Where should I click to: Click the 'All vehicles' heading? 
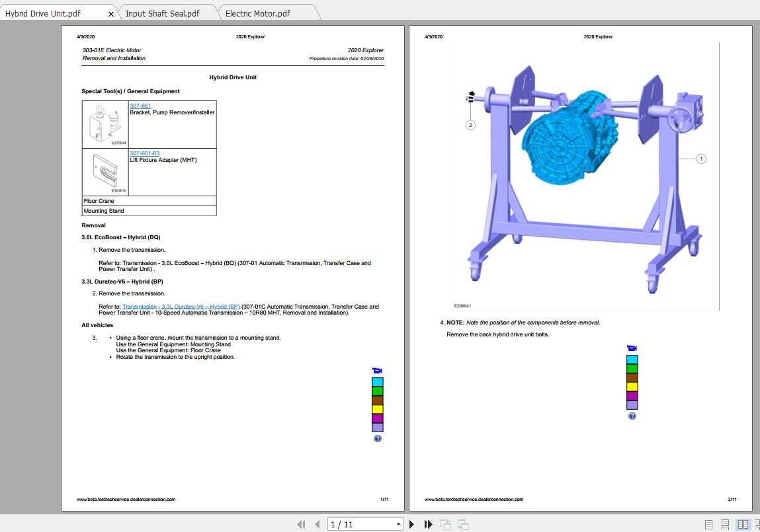point(97,325)
